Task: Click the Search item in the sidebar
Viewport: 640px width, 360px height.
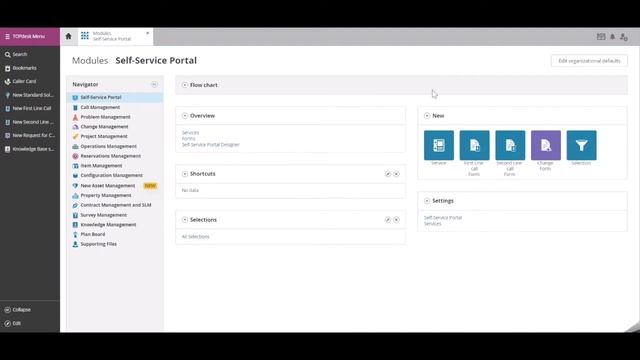Action: 16,54
